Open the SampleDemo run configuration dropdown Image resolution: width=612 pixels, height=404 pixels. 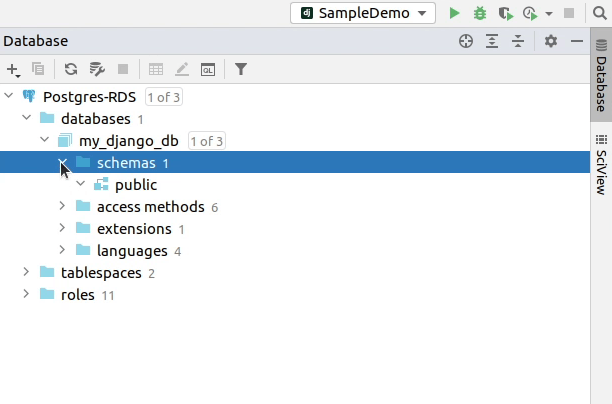tap(363, 13)
